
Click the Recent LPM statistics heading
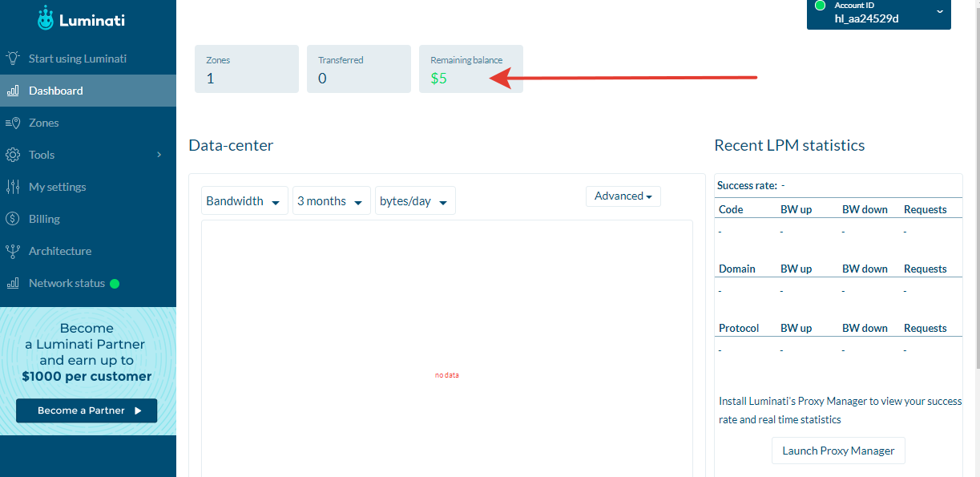789,145
